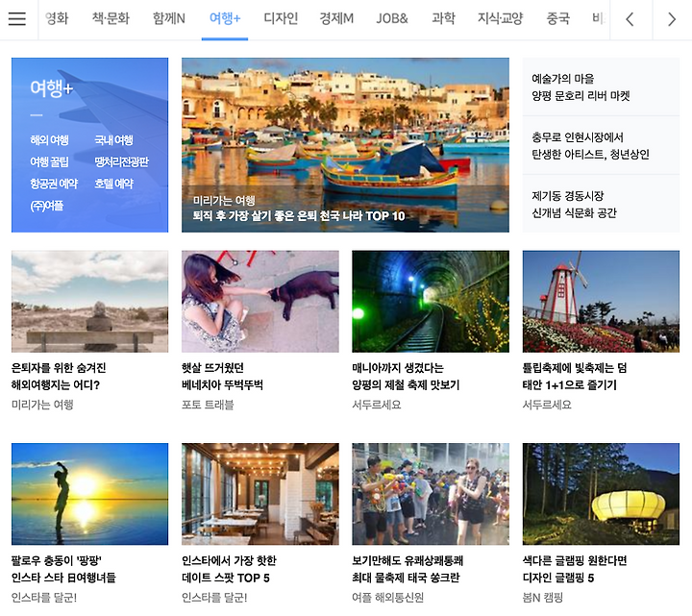Open article 햇살 뜨거웠던 베네치아 뚜벅뚜벅
This screenshot has width=692, height=616.
222,377
